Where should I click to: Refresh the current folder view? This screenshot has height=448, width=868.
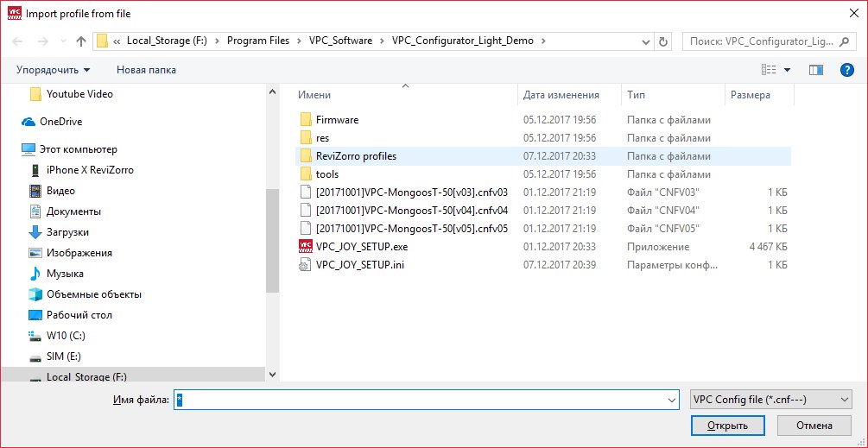[x=662, y=41]
